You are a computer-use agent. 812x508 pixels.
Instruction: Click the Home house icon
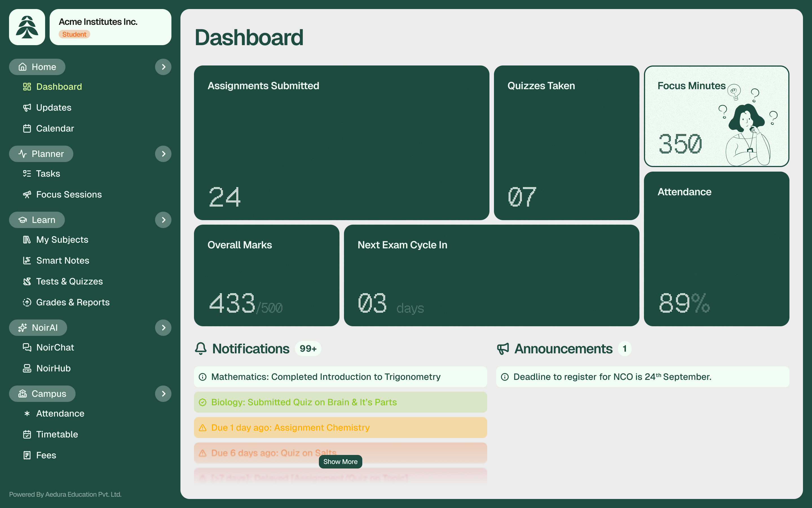[23, 67]
